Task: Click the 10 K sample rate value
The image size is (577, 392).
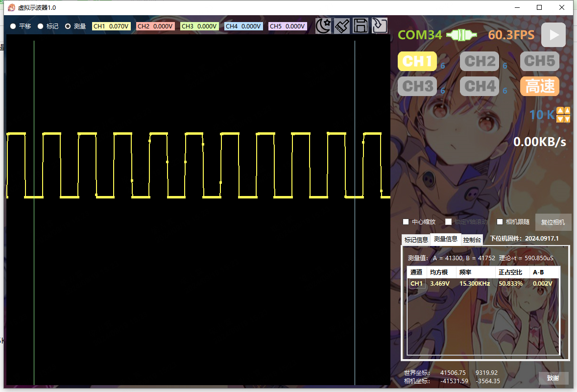Action: click(x=542, y=115)
